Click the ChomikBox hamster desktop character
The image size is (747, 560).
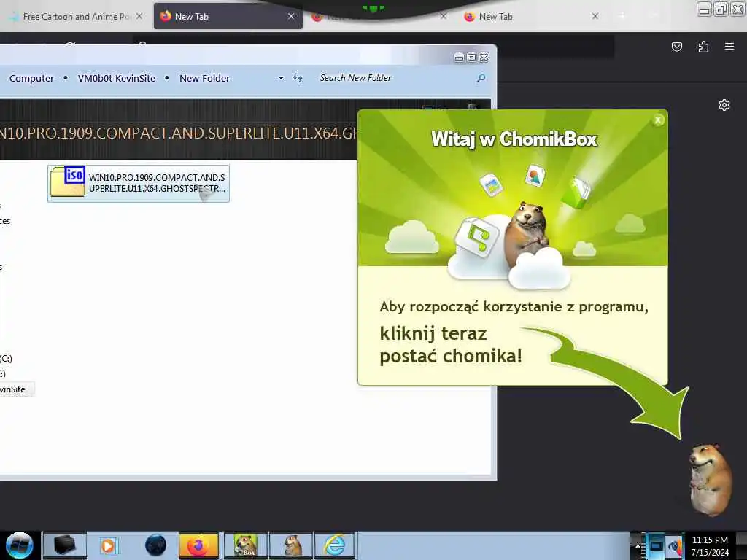709,480
